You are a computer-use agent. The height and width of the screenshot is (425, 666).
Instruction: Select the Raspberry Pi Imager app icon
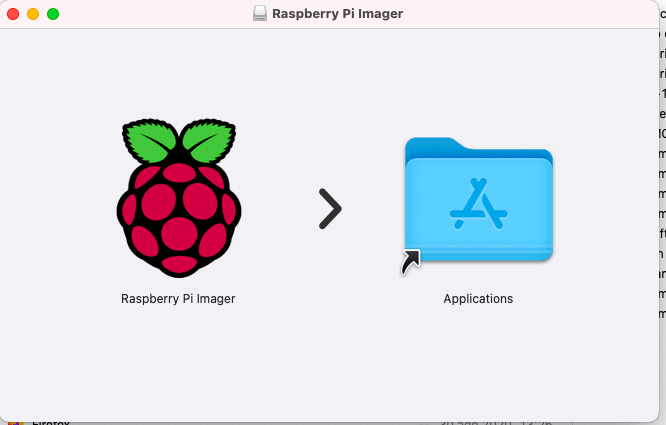point(179,198)
